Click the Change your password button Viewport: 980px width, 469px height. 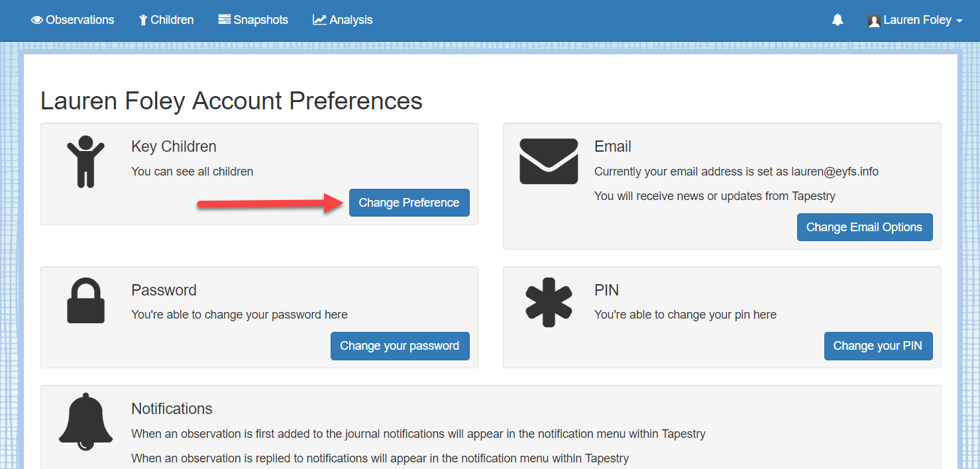tap(400, 346)
